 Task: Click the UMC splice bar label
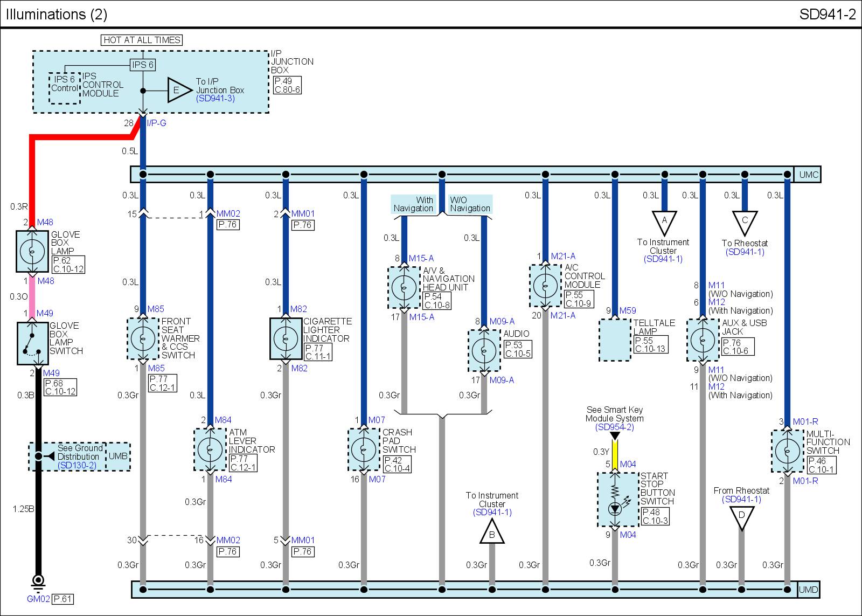tap(809, 175)
